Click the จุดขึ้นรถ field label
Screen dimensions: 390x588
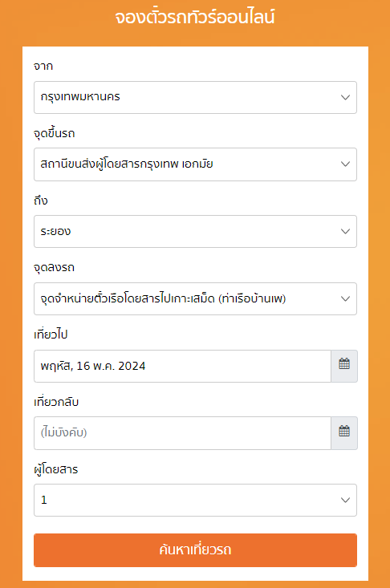(55, 133)
